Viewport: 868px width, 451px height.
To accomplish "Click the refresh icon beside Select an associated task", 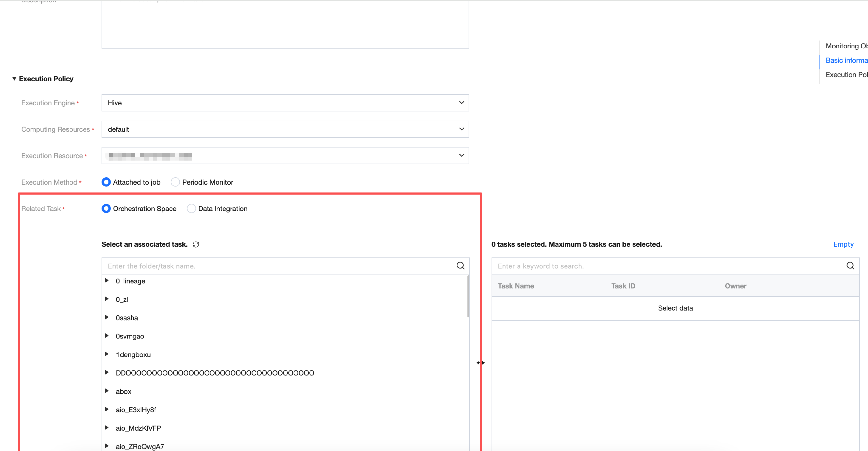I will [x=196, y=244].
